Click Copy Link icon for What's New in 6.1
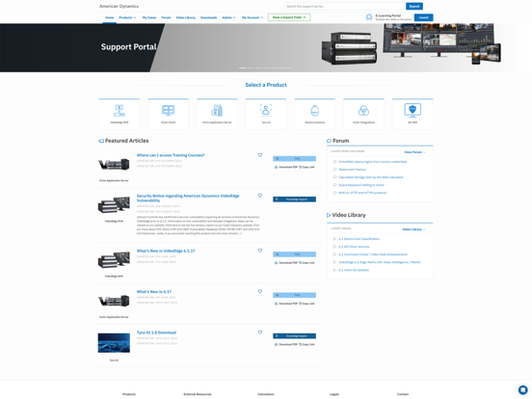The height and width of the screenshot is (399, 532). pos(301,304)
